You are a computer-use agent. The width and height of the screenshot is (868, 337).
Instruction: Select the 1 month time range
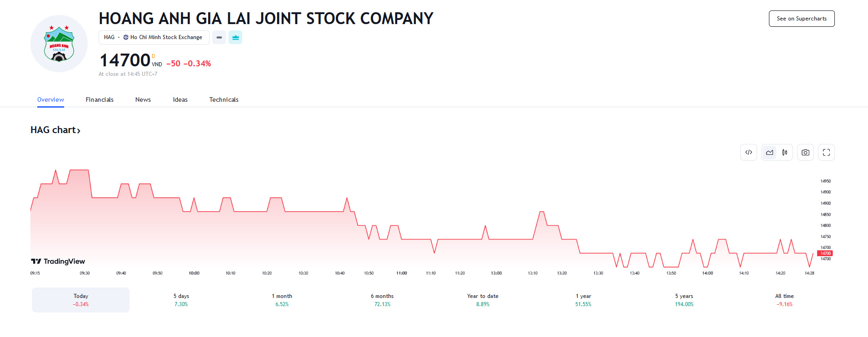pos(282,300)
